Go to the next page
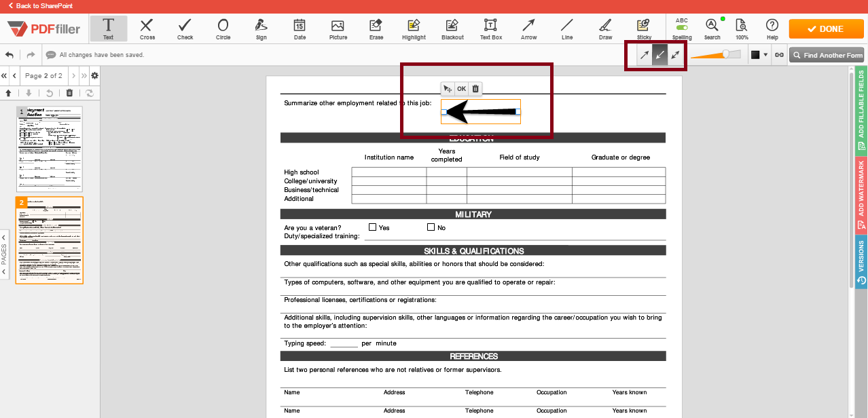Screen dimensions: 868x418 (x=73, y=75)
